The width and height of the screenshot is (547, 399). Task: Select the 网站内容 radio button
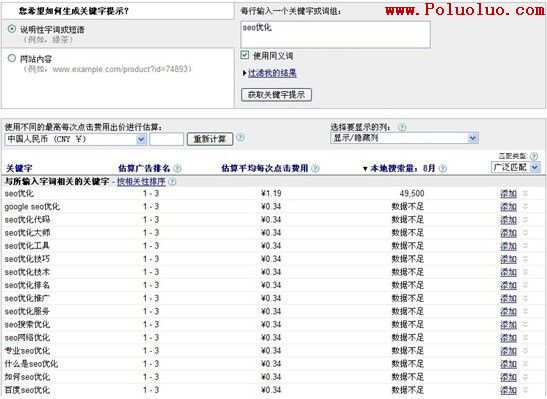[x=12, y=58]
